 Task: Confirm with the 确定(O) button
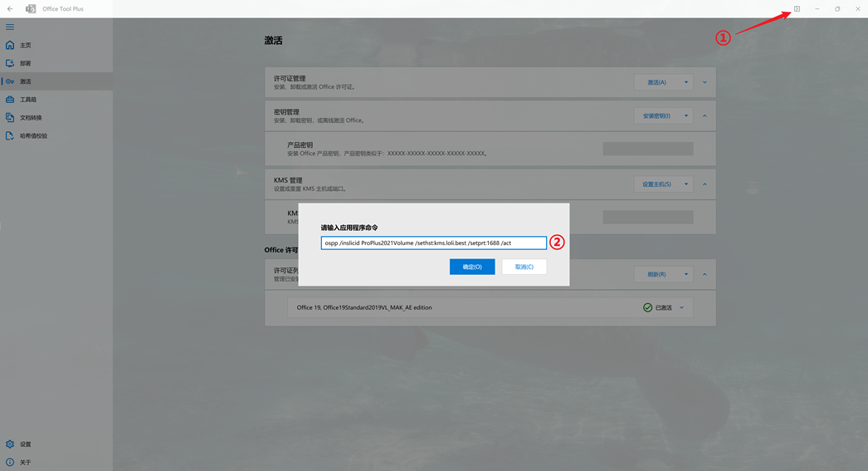click(472, 267)
